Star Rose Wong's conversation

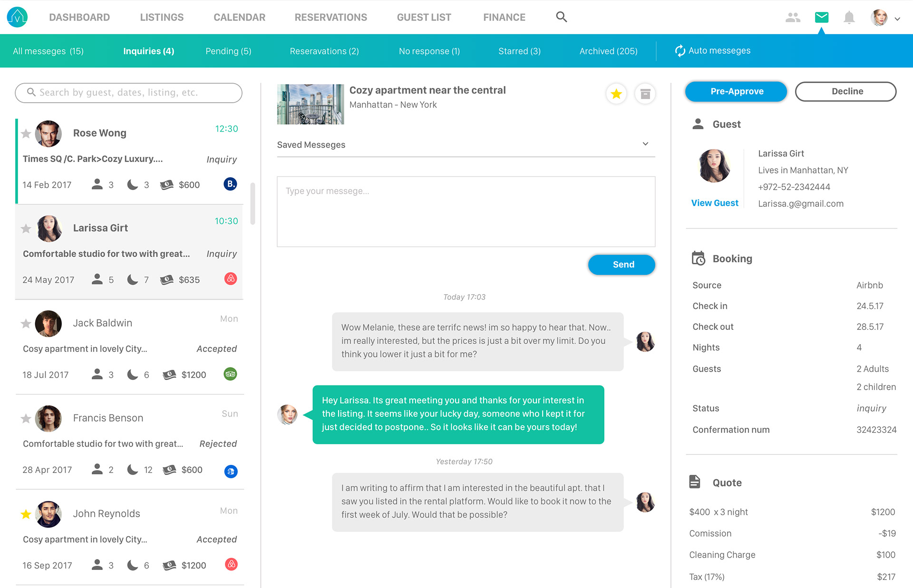tap(26, 134)
